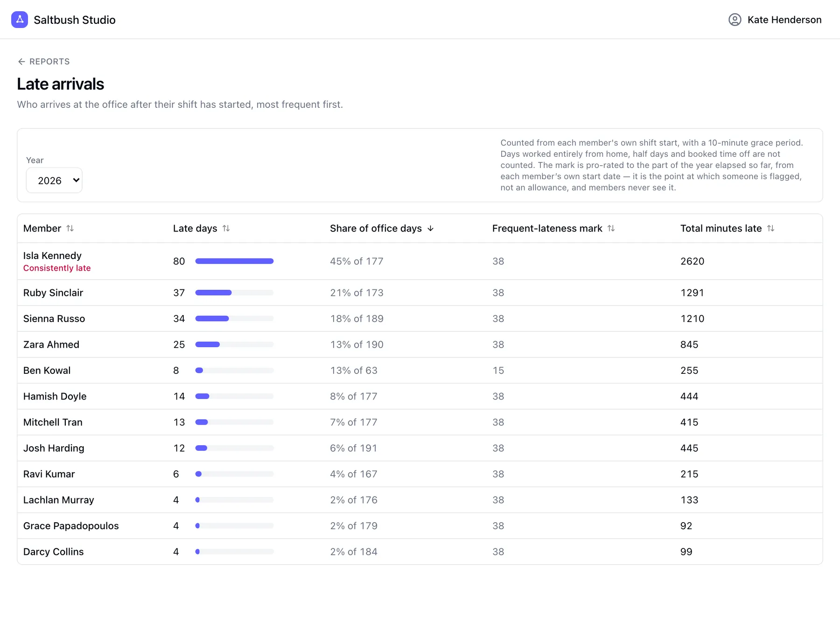Click Ruby Sinclair's late days bar
This screenshot has width=840, height=630.
pyautogui.click(x=234, y=293)
